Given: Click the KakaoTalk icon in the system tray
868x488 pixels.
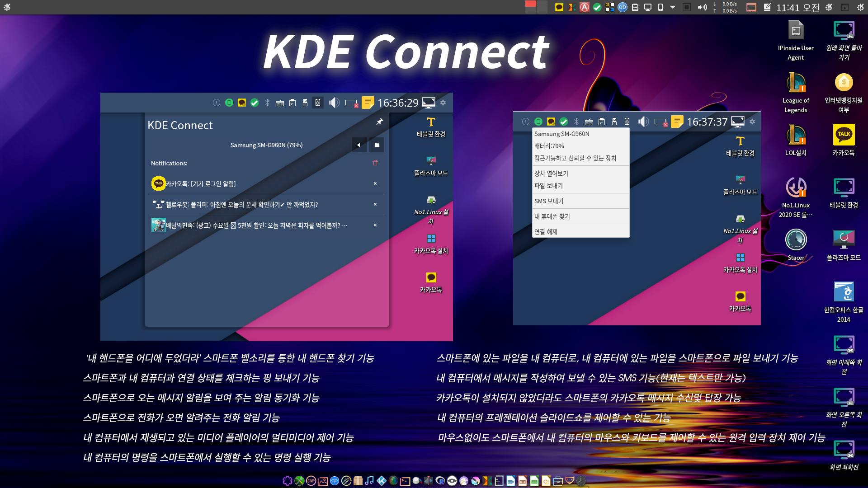Looking at the screenshot, I should pos(559,7).
